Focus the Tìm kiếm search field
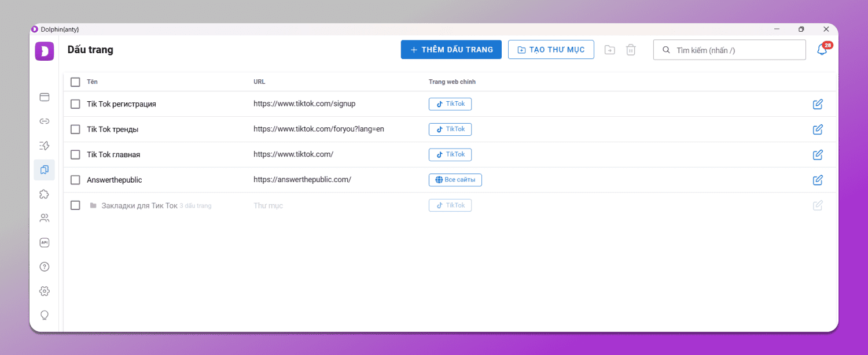Image resolution: width=868 pixels, height=355 pixels. click(x=730, y=50)
